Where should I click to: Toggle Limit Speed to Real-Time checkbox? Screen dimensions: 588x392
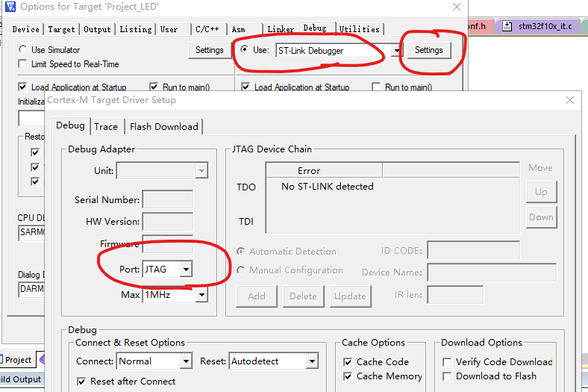coord(22,63)
